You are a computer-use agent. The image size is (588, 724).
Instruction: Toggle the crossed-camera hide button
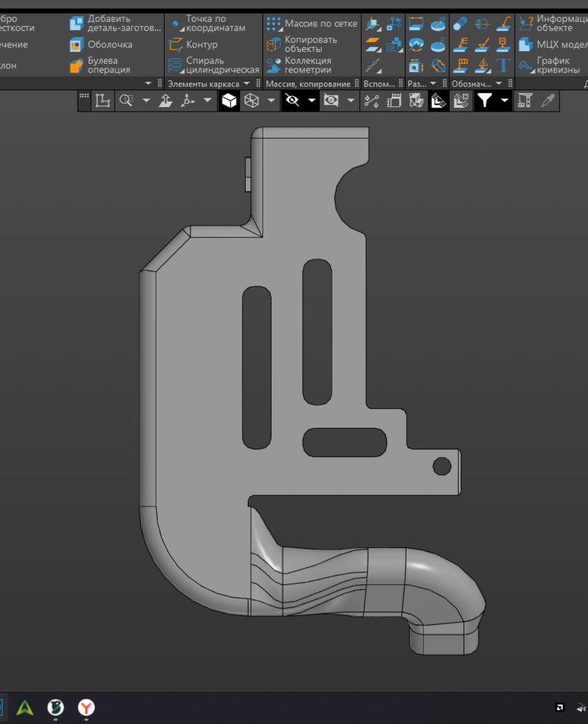(331, 101)
